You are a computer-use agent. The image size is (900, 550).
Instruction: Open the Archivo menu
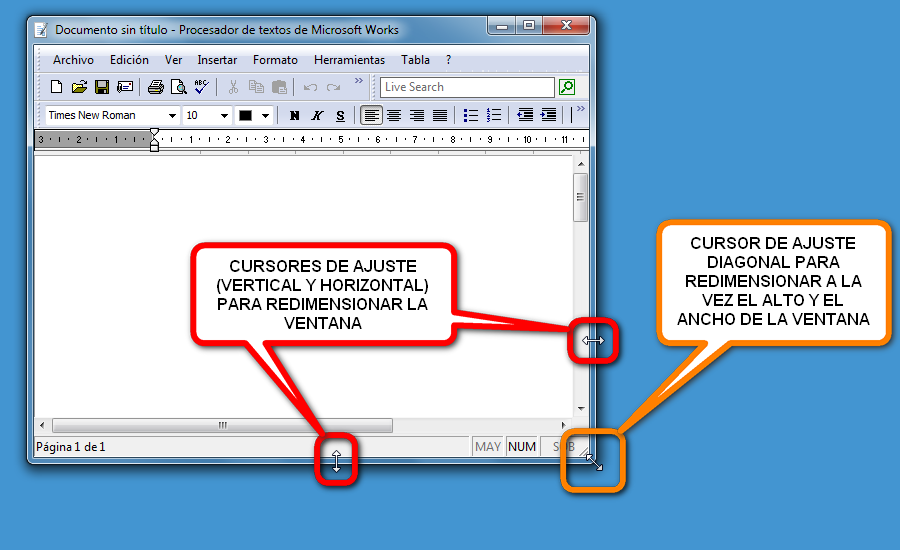(73, 60)
